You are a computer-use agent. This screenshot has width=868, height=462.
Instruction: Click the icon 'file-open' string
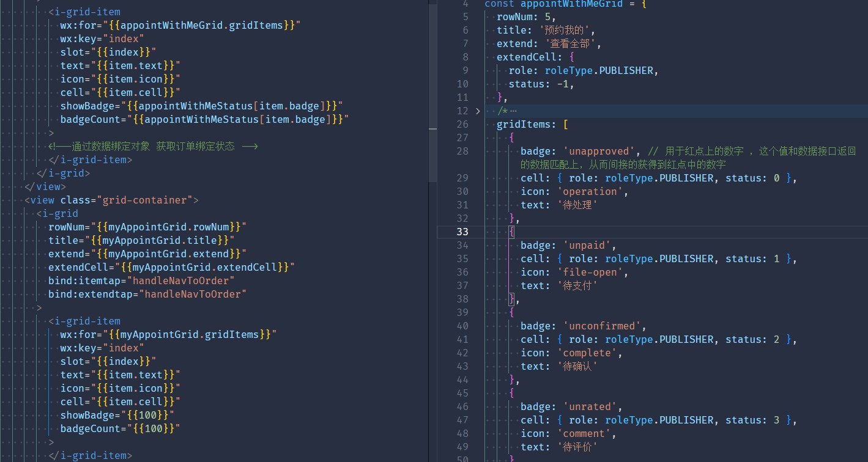click(590, 272)
